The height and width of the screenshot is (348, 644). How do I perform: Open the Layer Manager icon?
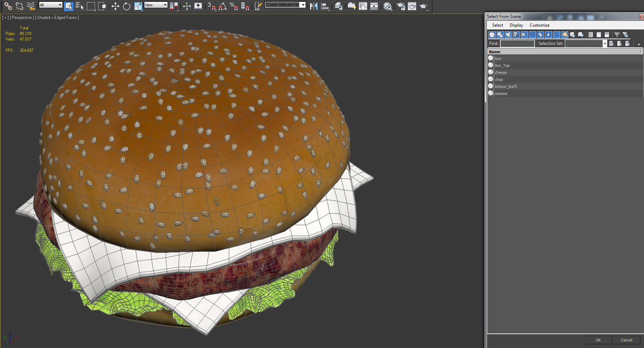click(339, 6)
